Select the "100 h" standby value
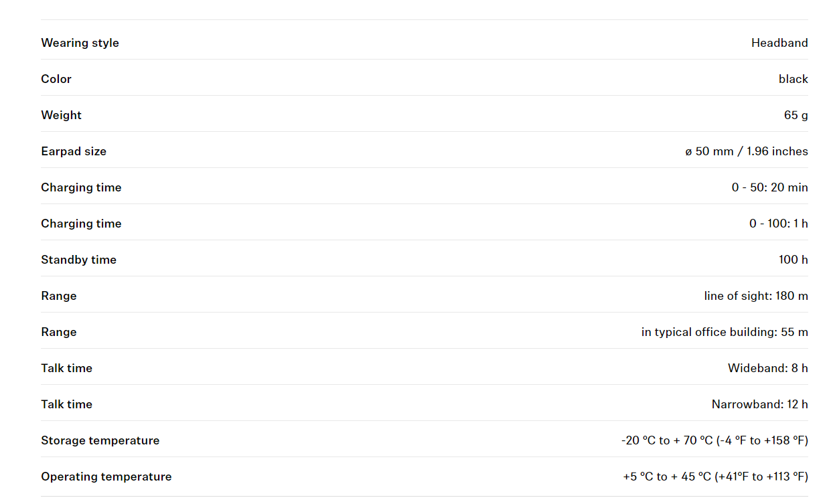Viewport: 835px width, 504px height. pyautogui.click(x=793, y=260)
